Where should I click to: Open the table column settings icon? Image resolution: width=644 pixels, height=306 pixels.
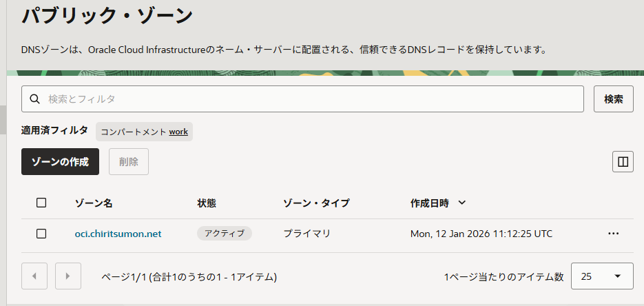click(623, 162)
